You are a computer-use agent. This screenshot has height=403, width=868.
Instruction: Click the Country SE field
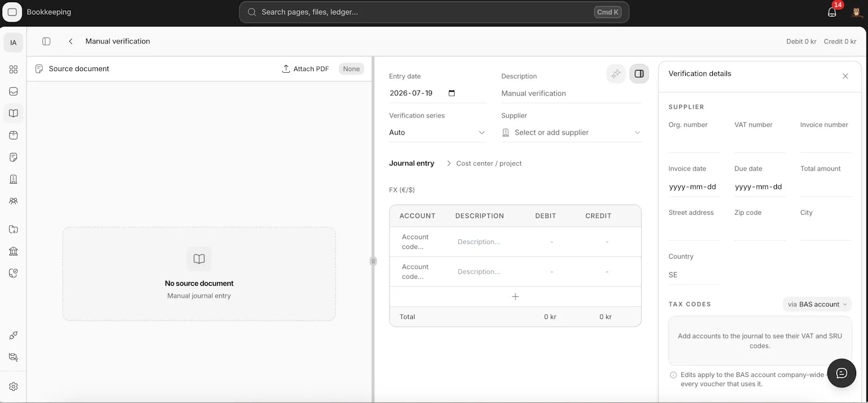click(694, 275)
